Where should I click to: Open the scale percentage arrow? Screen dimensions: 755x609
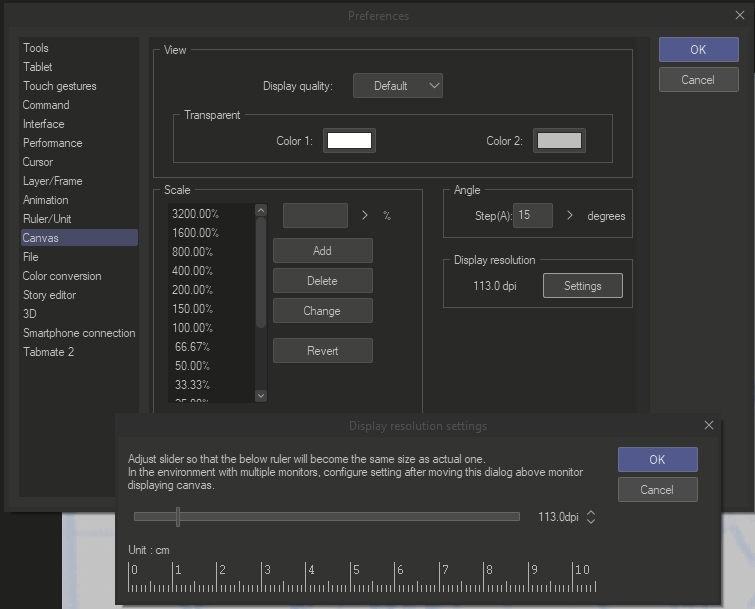pos(365,215)
